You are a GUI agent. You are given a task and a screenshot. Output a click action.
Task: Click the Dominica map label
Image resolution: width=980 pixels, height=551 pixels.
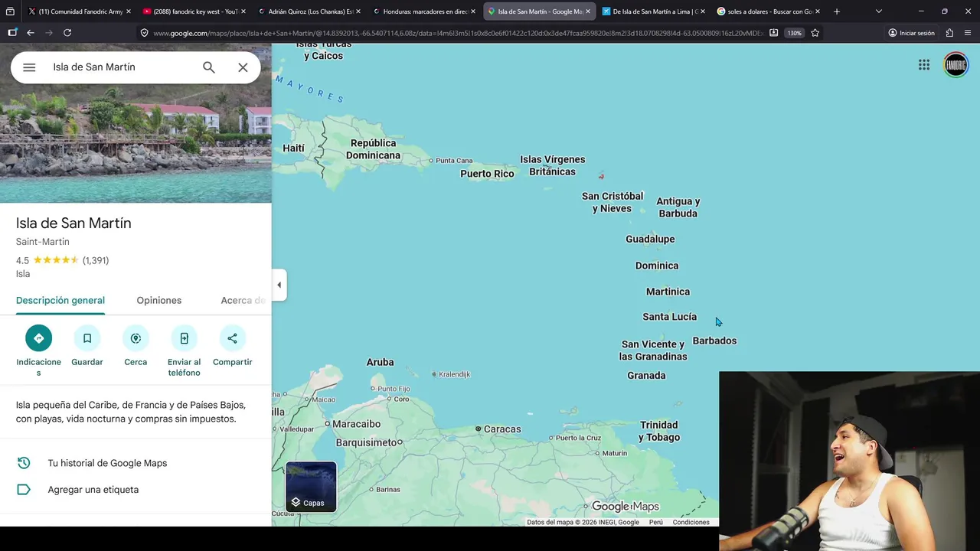(657, 266)
